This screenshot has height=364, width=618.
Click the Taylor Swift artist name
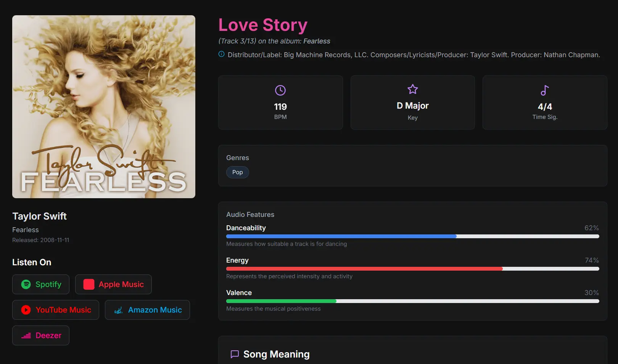[39, 216]
